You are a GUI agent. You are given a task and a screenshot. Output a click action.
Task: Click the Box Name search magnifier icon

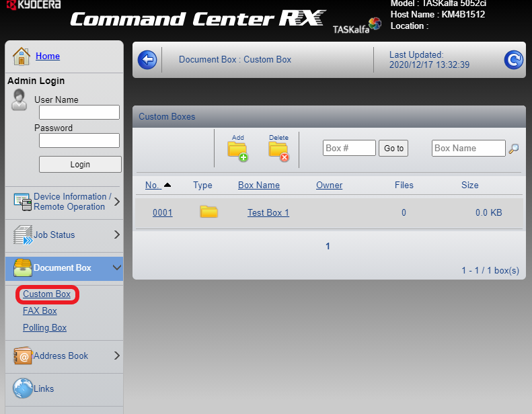coord(514,149)
